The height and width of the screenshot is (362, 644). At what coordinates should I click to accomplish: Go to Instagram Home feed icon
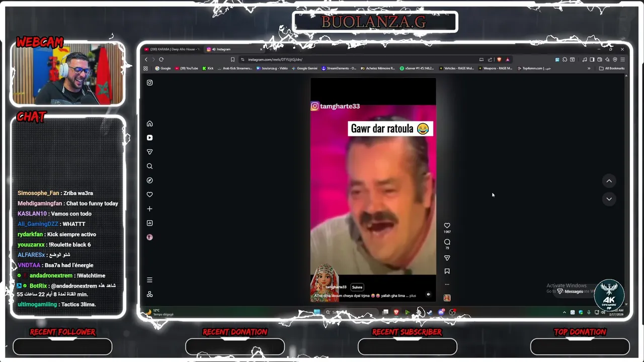(149, 124)
